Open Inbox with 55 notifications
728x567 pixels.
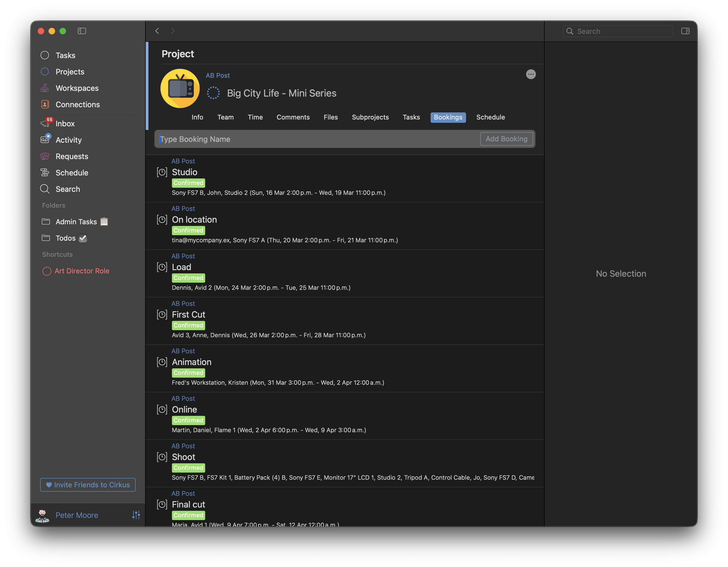(65, 123)
